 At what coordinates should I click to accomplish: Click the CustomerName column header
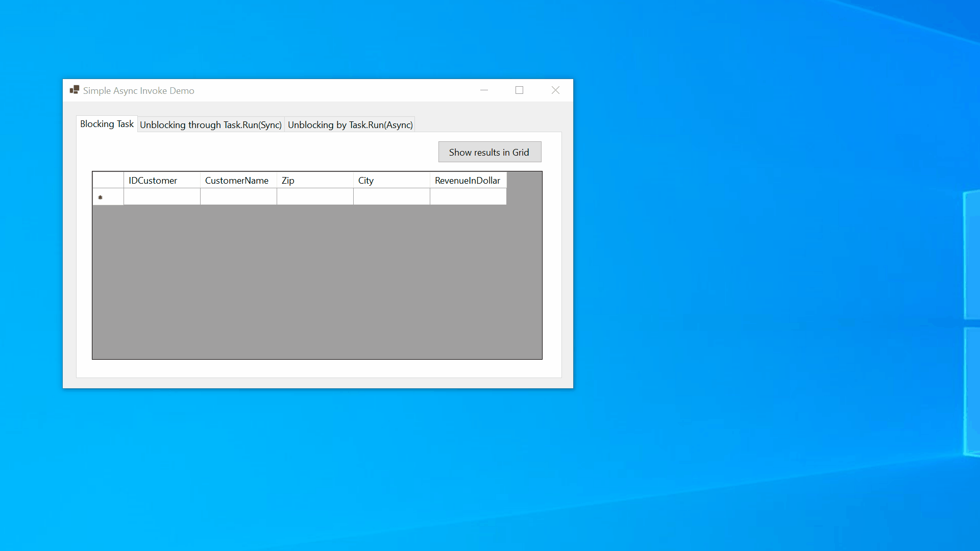[x=238, y=180]
